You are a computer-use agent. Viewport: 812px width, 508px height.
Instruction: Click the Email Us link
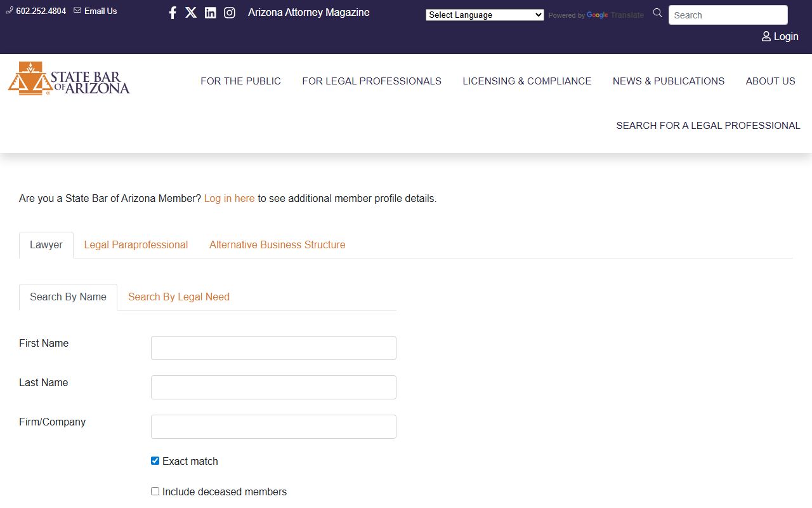100,11
